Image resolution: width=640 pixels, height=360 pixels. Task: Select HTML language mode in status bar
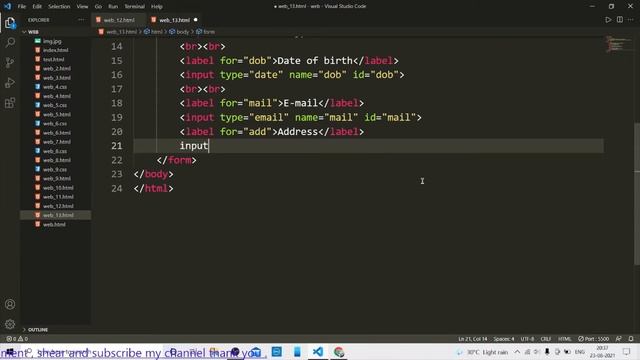pos(564,339)
